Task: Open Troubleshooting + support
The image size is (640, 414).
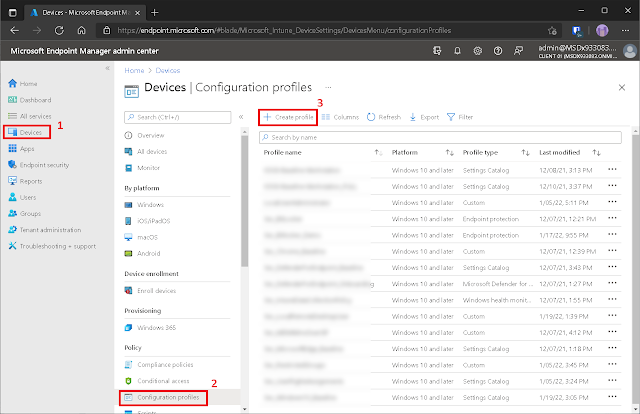Action: click(x=52, y=246)
